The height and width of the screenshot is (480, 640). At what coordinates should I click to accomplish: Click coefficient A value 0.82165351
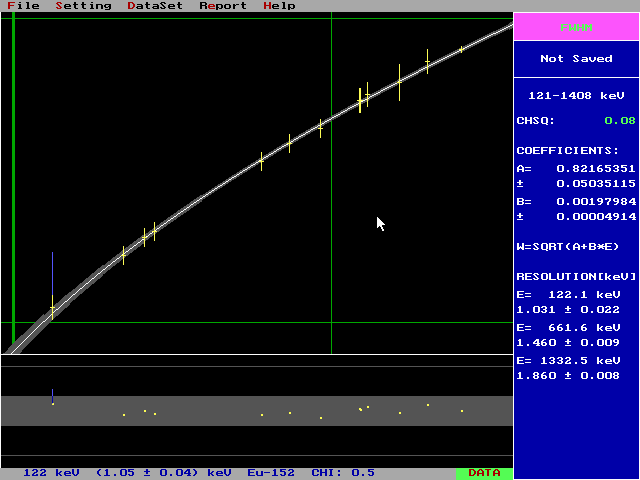pyautogui.click(x=596, y=169)
